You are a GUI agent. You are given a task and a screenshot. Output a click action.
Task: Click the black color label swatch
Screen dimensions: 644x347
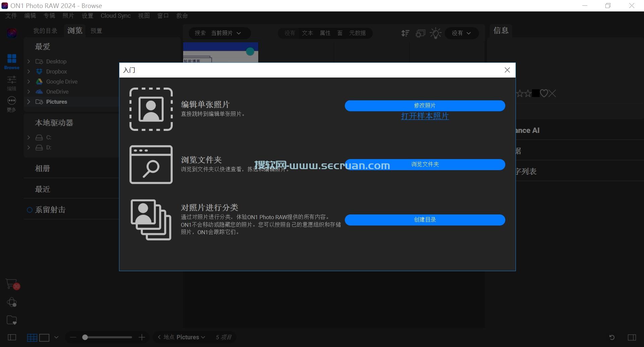(x=536, y=93)
